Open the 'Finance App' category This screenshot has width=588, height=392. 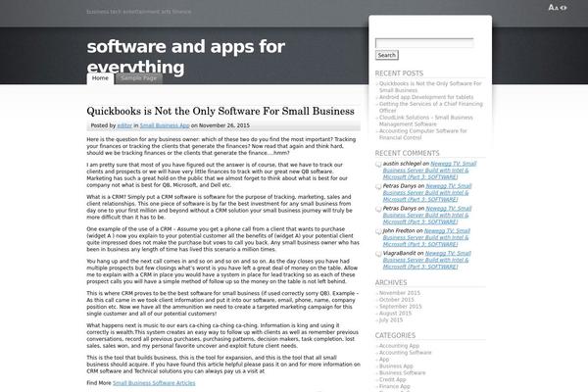(x=395, y=386)
